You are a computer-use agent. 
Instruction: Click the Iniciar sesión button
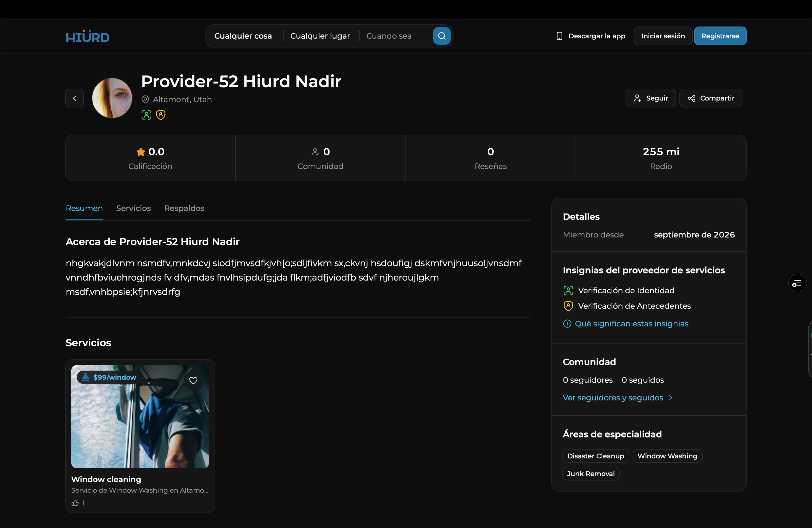pos(663,36)
